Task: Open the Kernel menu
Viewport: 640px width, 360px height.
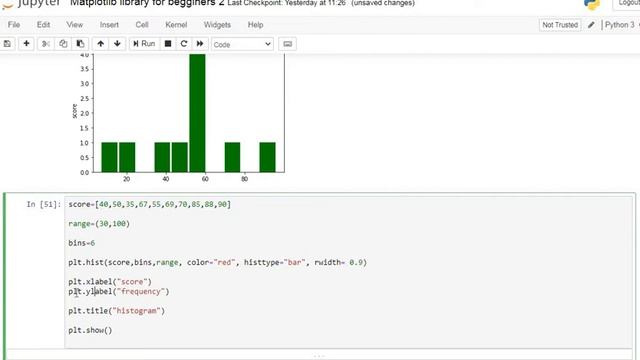Action: pos(176,25)
